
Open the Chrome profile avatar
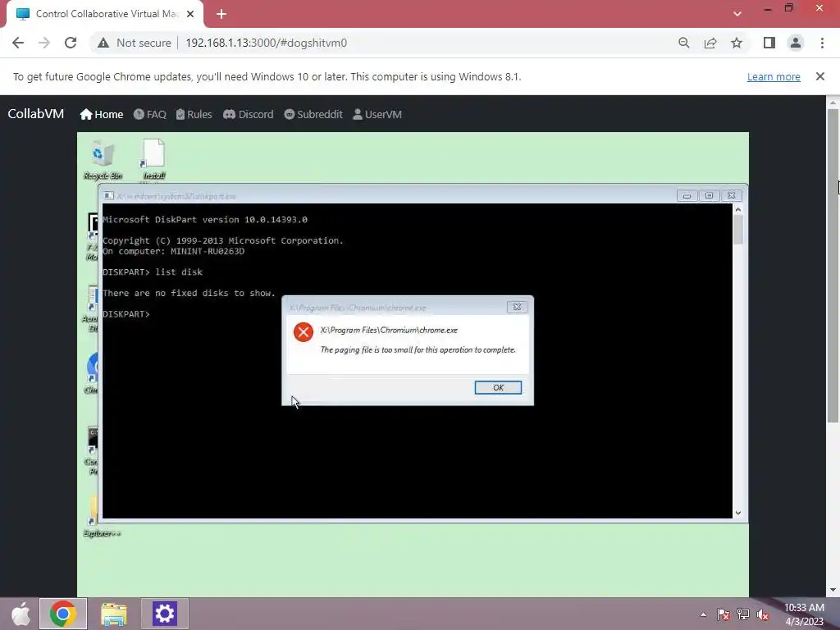(x=796, y=43)
